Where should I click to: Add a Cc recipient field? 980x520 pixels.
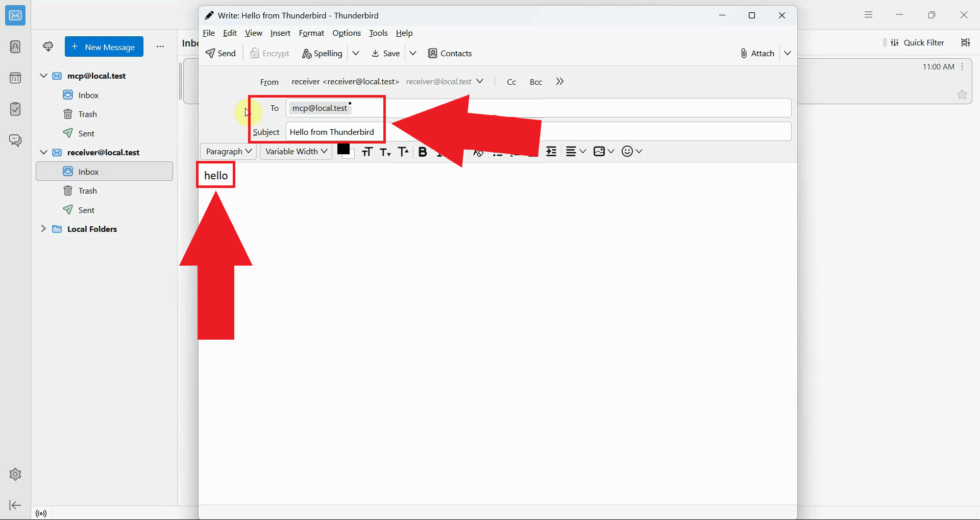coord(511,82)
